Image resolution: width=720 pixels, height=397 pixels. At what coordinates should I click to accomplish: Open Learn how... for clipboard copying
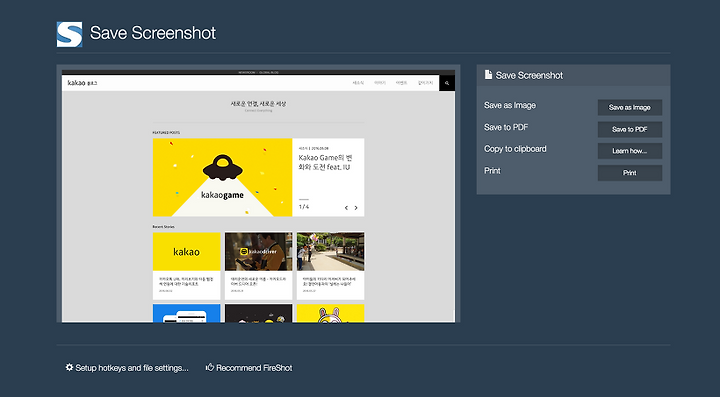pyautogui.click(x=630, y=151)
